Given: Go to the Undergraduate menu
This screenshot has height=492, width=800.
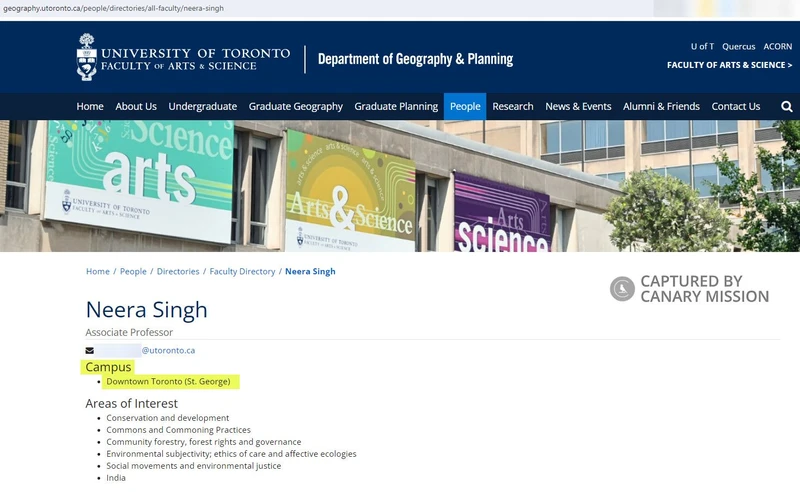Looking at the screenshot, I should [203, 106].
